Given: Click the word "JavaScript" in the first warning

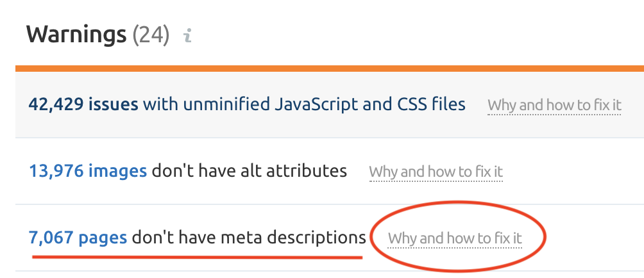Looking at the screenshot, I should point(304,104).
